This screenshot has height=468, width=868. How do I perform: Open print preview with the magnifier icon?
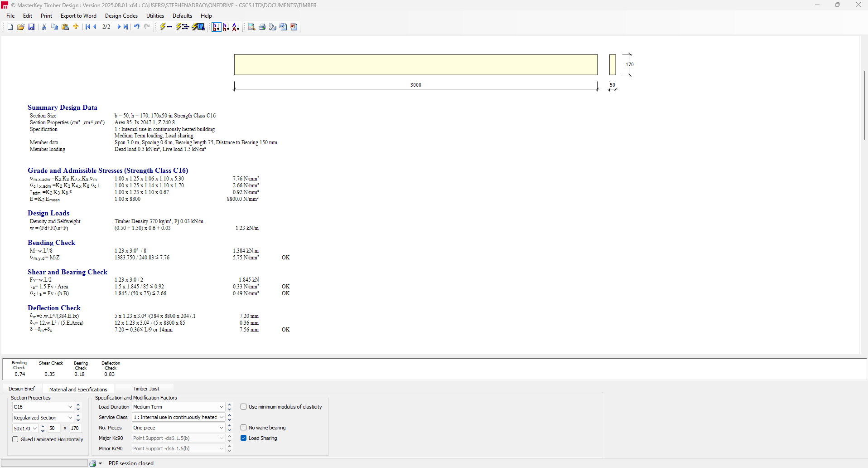pos(251,27)
